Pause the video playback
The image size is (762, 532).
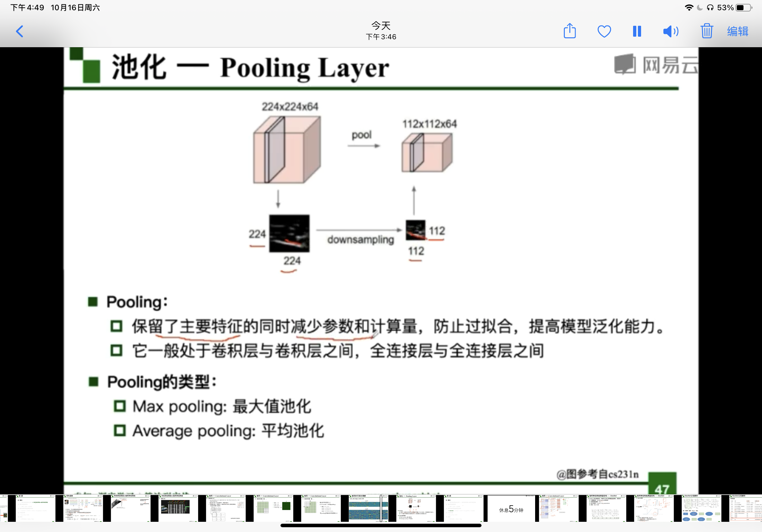click(637, 32)
